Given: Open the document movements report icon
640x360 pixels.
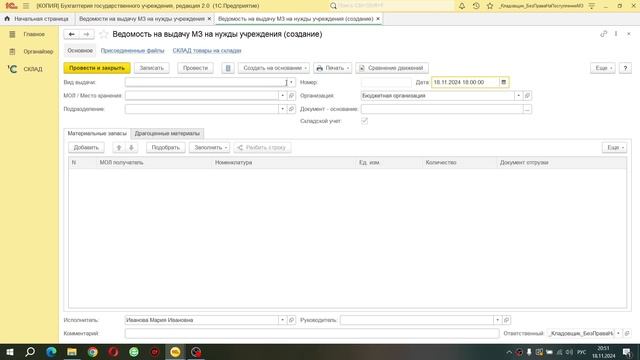Looking at the screenshot, I should [x=228, y=68].
